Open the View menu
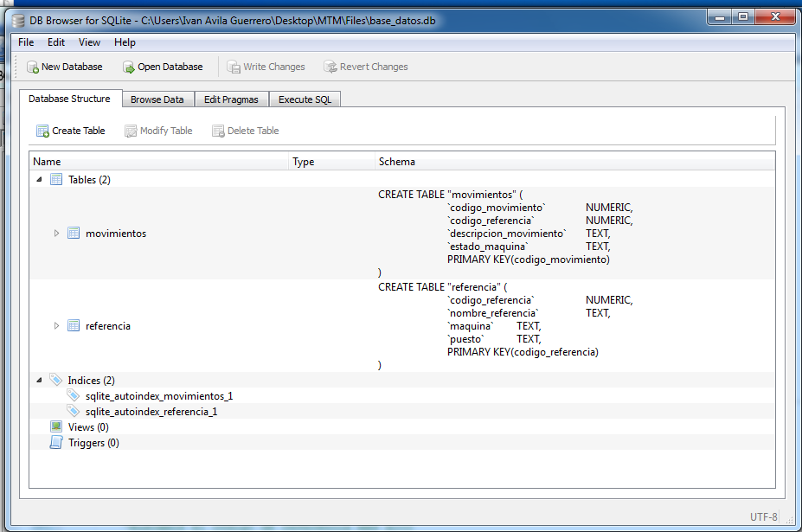The width and height of the screenshot is (802, 532). [x=89, y=42]
